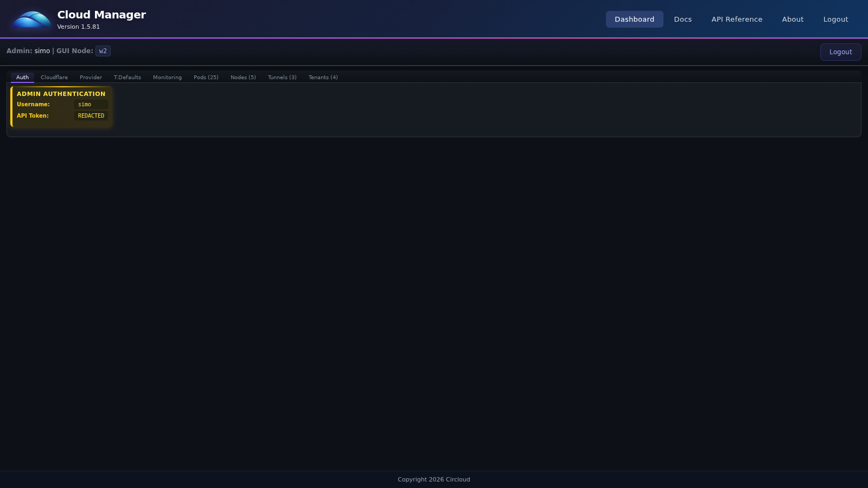Open the Docs navigation item
The image size is (868, 488).
point(682,19)
